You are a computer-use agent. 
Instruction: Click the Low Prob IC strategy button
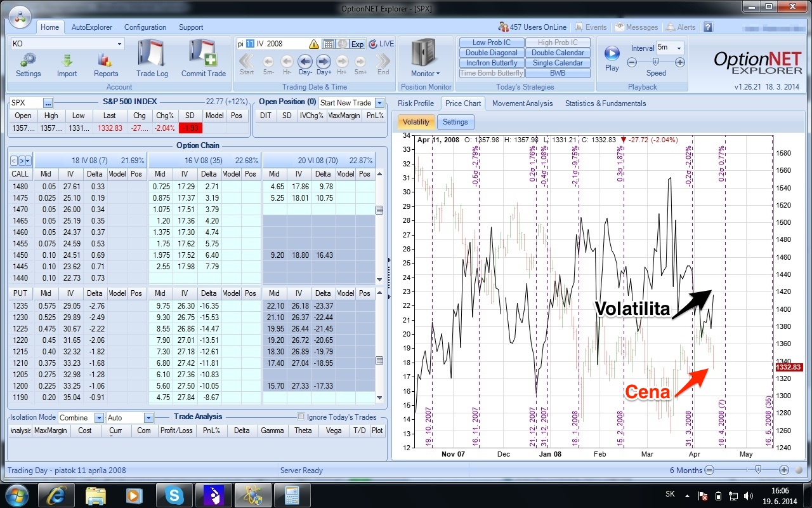(x=492, y=43)
